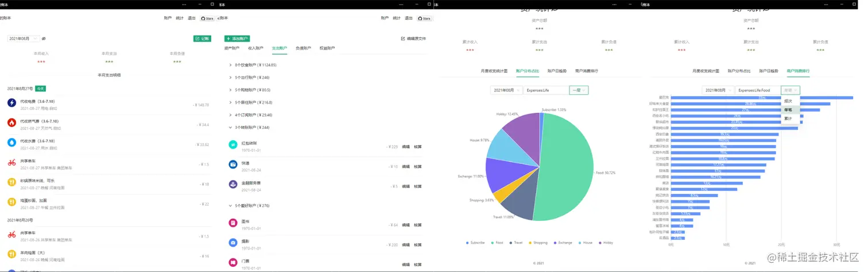868x272 pixels.
Task: Toggle the Food legend item under the pie chart
Action: (x=497, y=243)
